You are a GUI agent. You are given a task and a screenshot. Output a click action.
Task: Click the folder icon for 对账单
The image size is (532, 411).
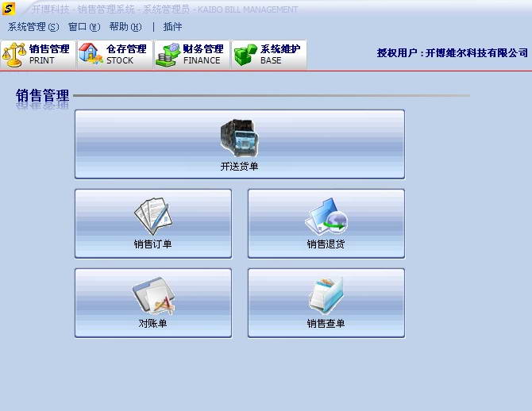point(153,296)
